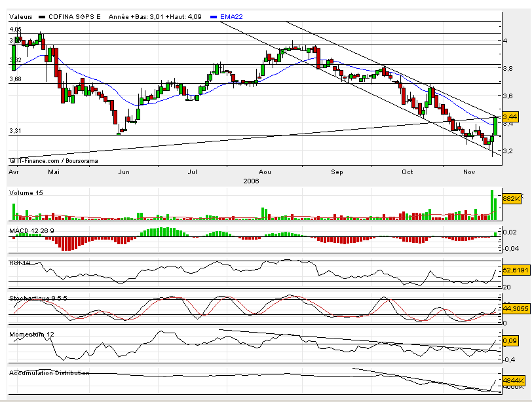Screen dimensions: 532x402
Task: Click the MACD 12 26 9 indicator title
Action: pos(31,231)
